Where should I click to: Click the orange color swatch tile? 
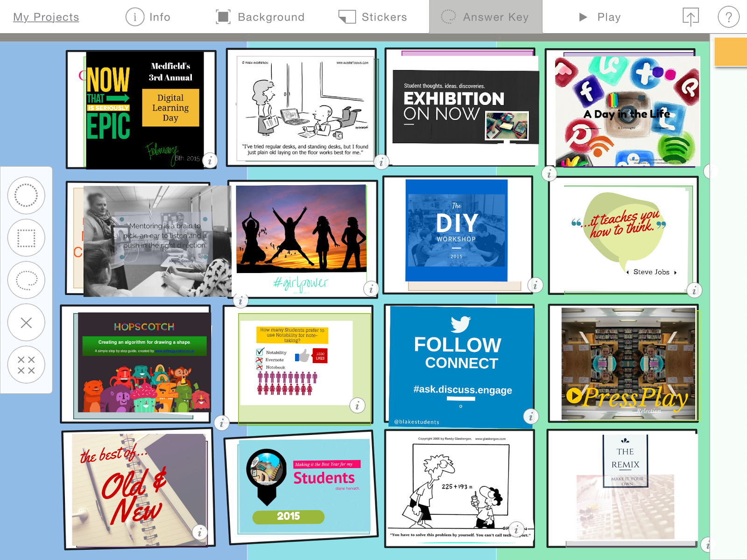pos(731,52)
